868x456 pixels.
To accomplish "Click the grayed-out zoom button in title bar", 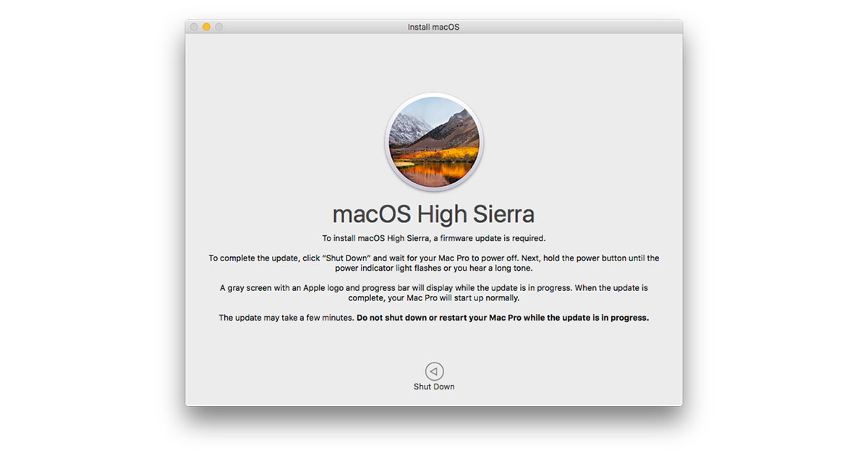I will pyautogui.click(x=218, y=27).
